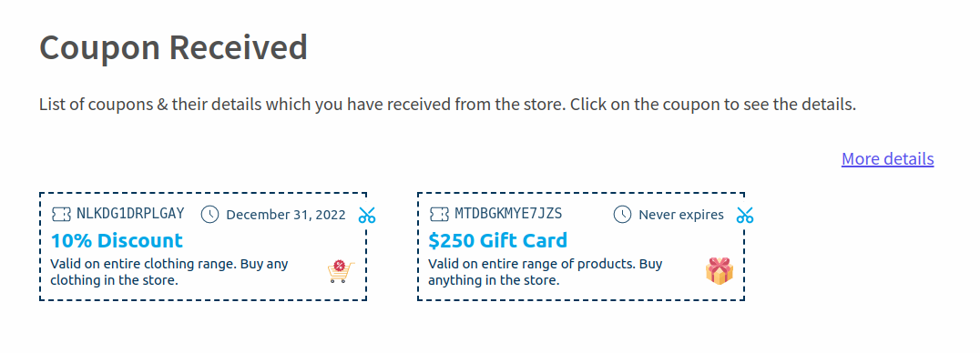Click the 10% Discount title
Screen dimensions: 980x353
pyautogui.click(x=117, y=240)
